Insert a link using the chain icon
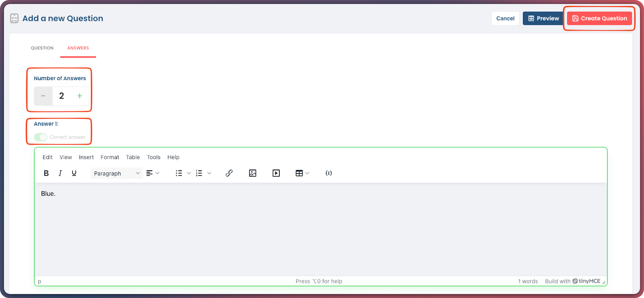Screen dimensions: 644x298 [229, 173]
